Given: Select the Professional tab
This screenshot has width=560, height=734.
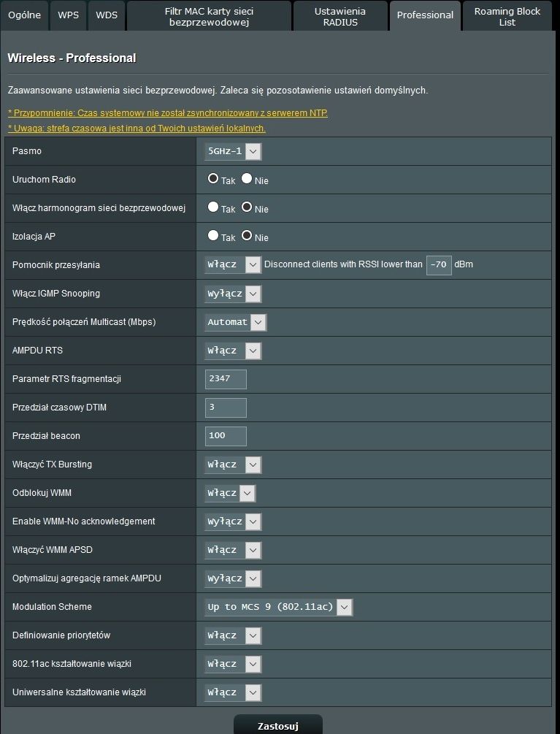Looking at the screenshot, I should coord(425,15).
